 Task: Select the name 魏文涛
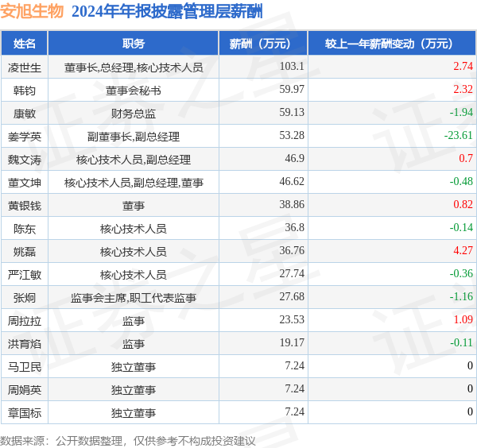pyautogui.click(x=25, y=160)
